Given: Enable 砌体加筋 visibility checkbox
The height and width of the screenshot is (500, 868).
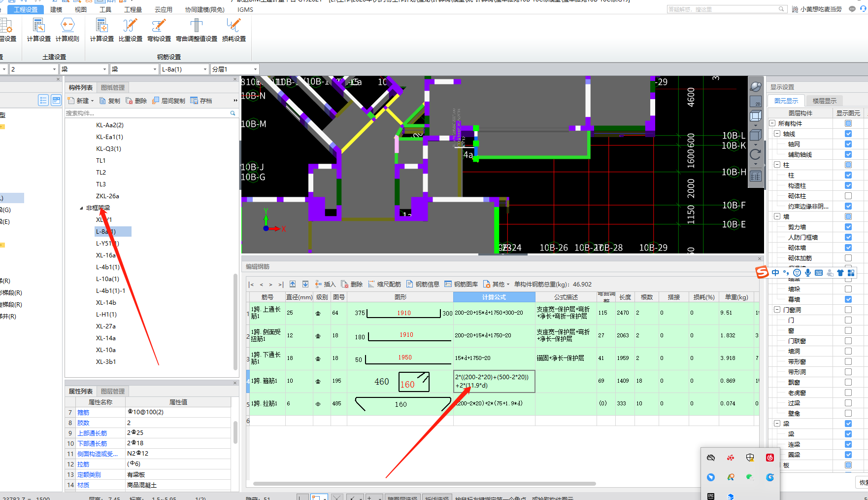Looking at the screenshot, I should tap(848, 258).
